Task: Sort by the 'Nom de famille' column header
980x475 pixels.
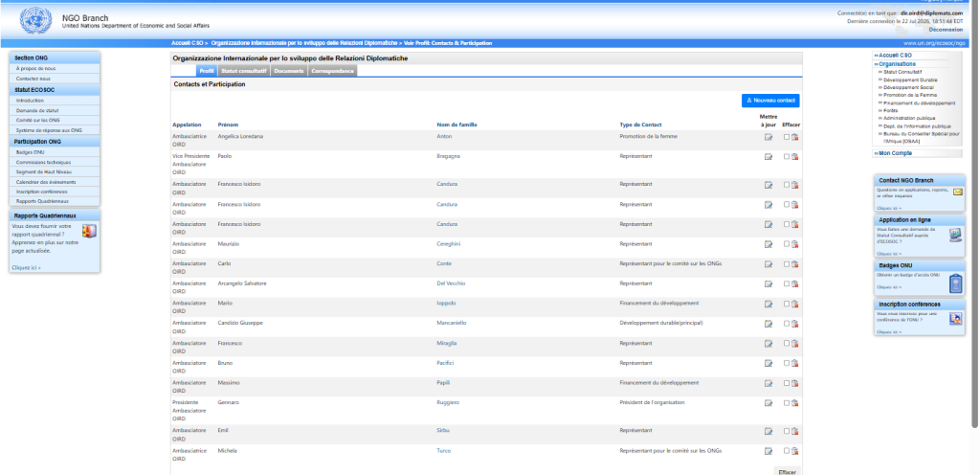Action: click(457, 125)
